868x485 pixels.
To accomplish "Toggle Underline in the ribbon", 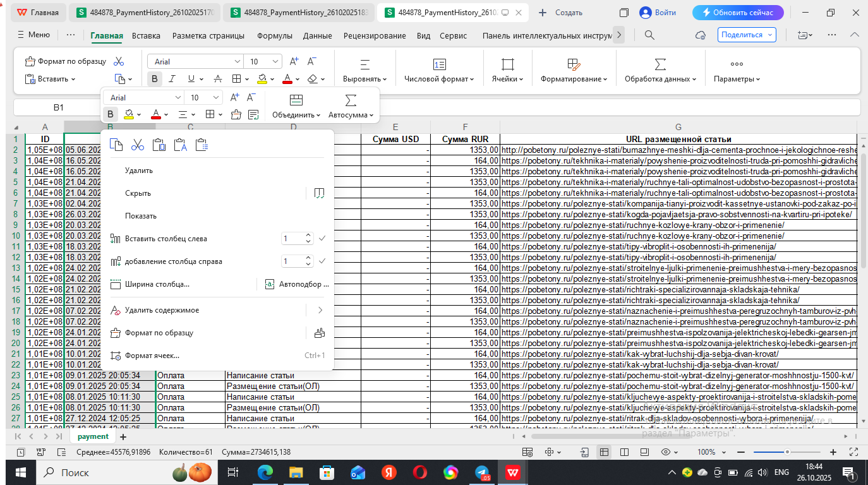I will tap(191, 79).
